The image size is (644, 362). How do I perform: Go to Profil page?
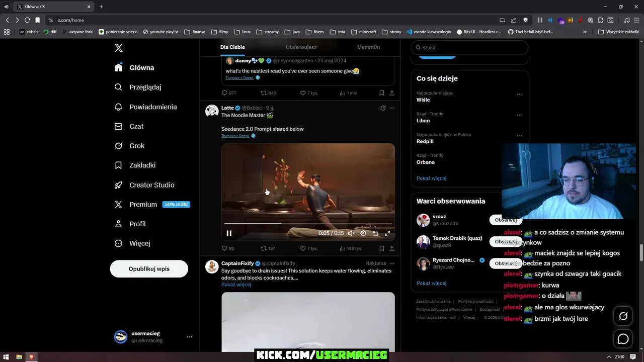point(130,224)
